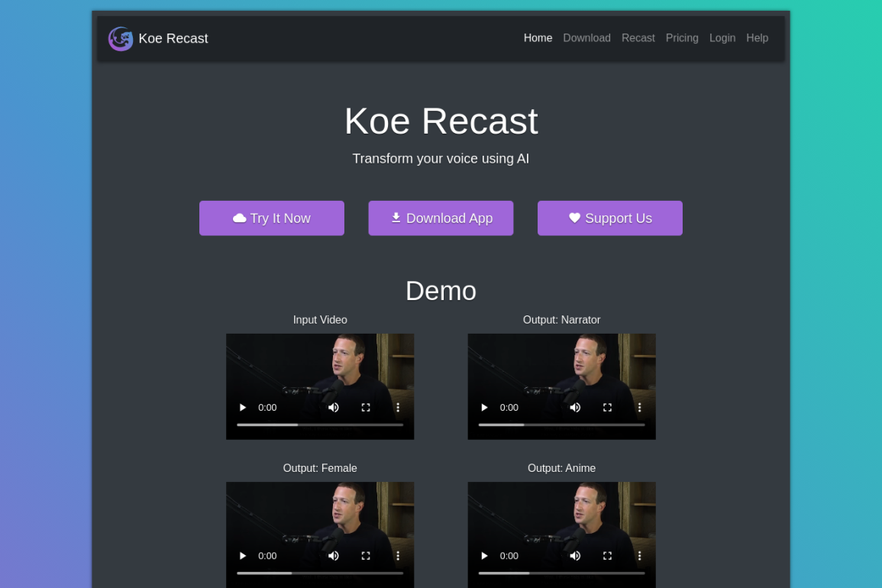Click the Koe Recast logo icon
The image size is (882, 588).
[x=121, y=39]
